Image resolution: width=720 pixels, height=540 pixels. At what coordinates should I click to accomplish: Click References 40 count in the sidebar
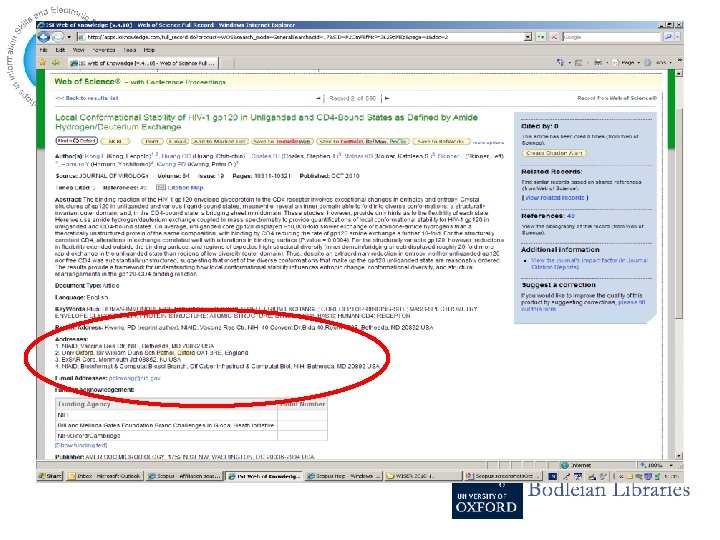point(571,216)
